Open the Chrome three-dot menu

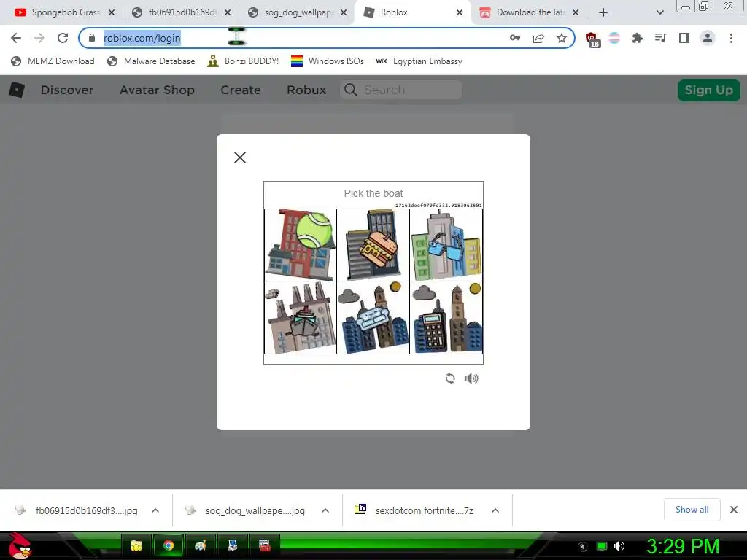click(731, 38)
